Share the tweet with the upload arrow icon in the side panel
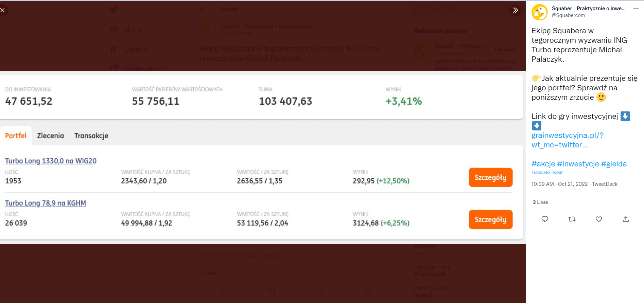The width and height of the screenshot is (644, 303). tap(626, 219)
